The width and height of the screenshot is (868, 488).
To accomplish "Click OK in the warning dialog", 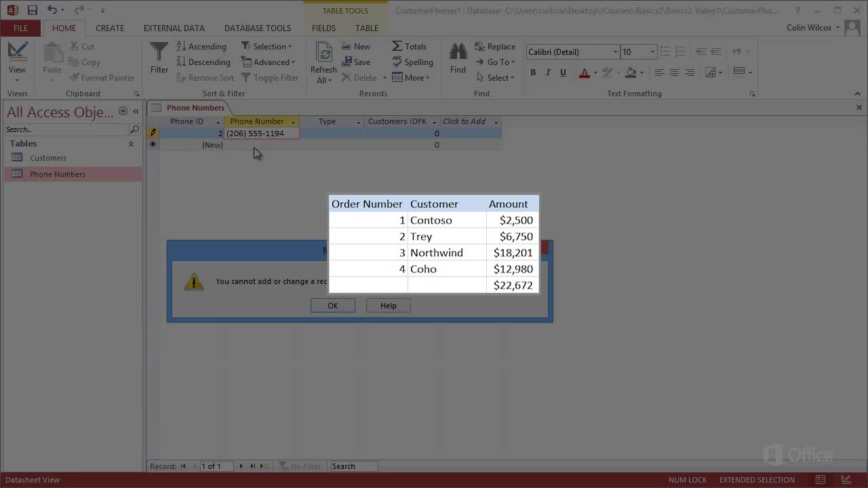I will pos(332,306).
